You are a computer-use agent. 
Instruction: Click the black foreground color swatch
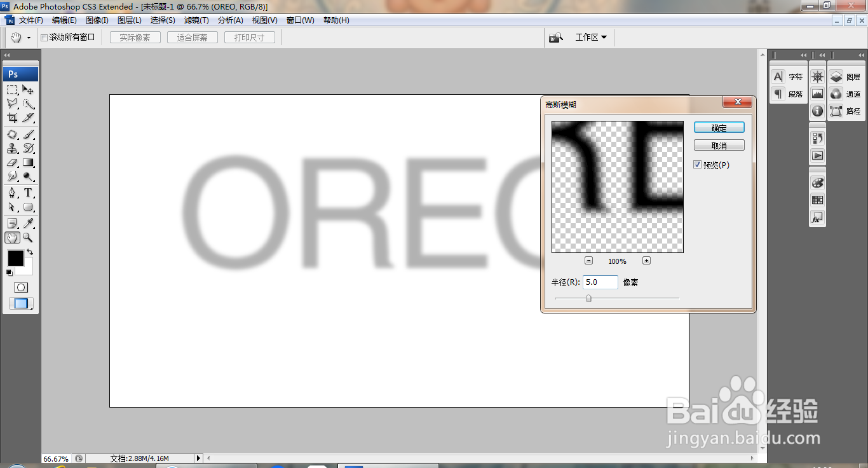[15, 258]
